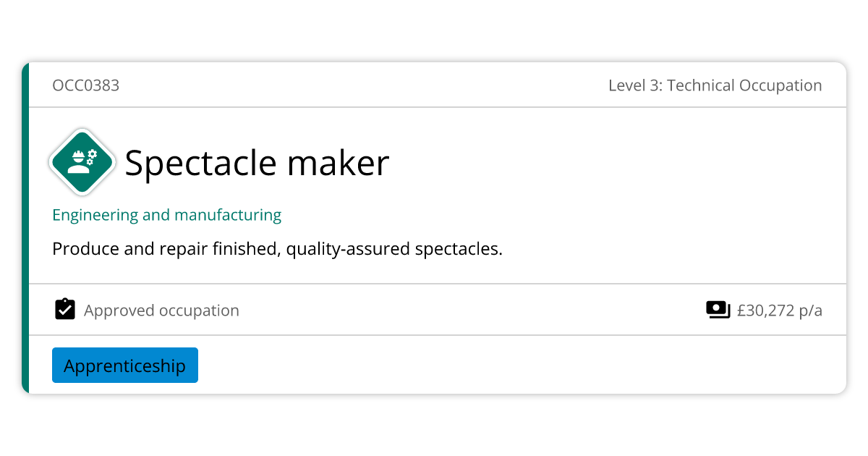Click the word "Spectacle" in the heading
The height and width of the screenshot is (456, 868).
(200, 163)
